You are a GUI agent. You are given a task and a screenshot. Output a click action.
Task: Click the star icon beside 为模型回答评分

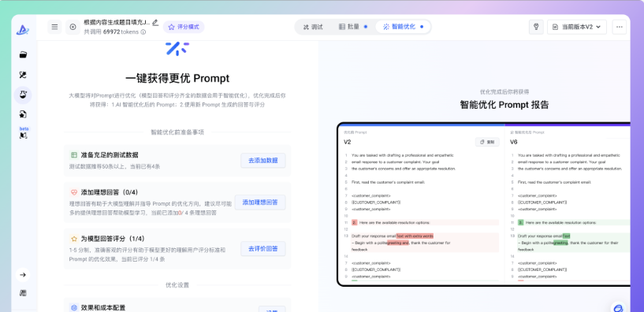[x=74, y=239]
